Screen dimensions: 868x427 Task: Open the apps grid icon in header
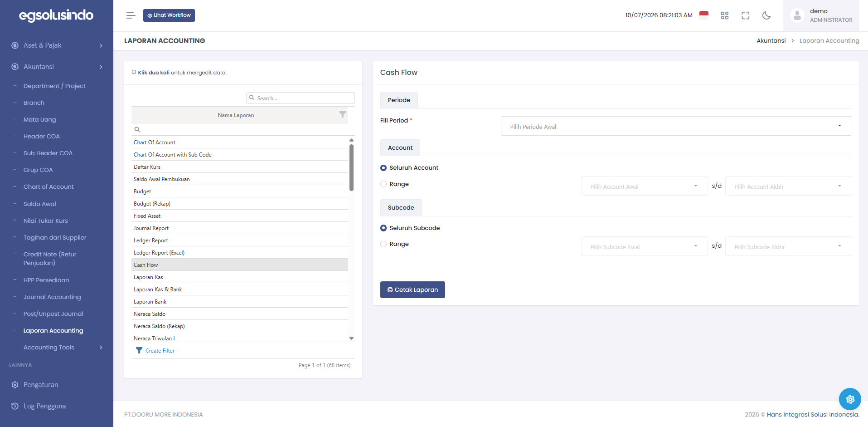coord(724,15)
